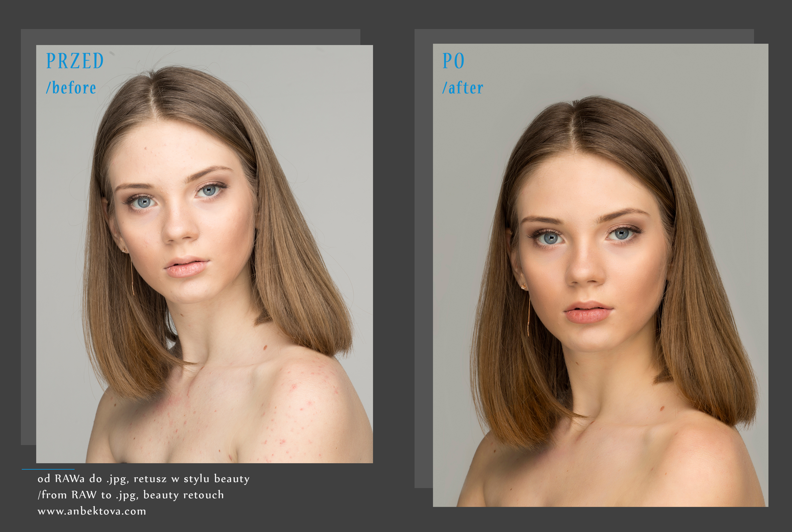Click the 'od RAWa do .jpg, retusz w stylu beauty' line

click(144, 479)
